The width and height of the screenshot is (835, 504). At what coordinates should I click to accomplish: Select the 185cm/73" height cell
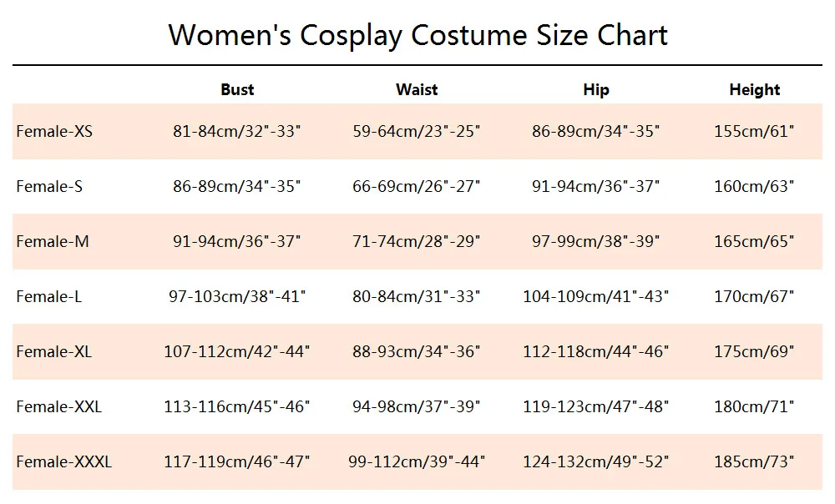(x=754, y=461)
